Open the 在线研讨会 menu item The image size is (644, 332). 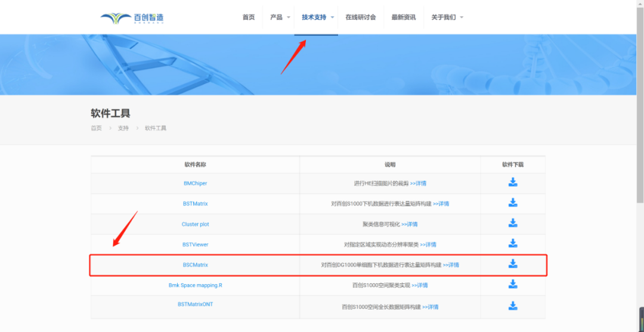tap(361, 17)
